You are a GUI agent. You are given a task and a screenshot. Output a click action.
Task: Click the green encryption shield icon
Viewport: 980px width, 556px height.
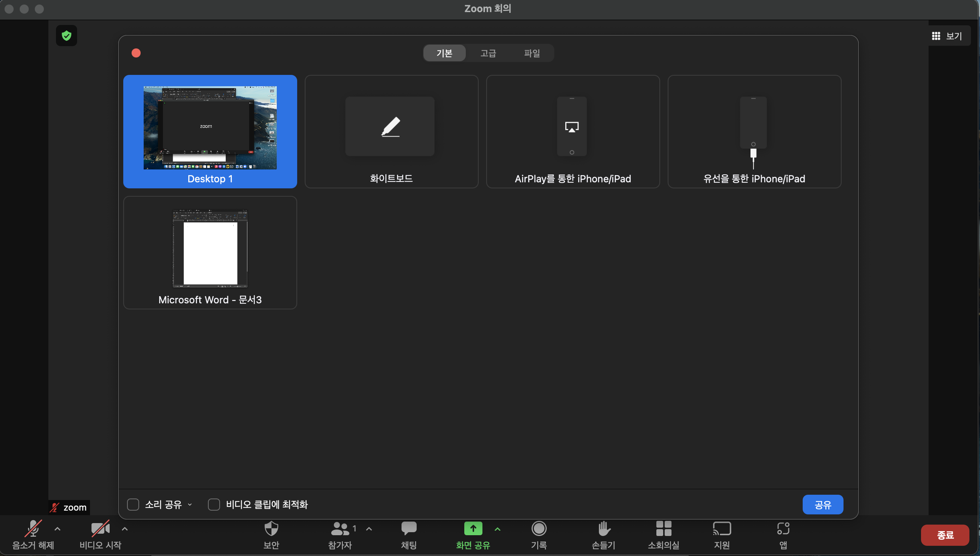(x=67, y=36)
